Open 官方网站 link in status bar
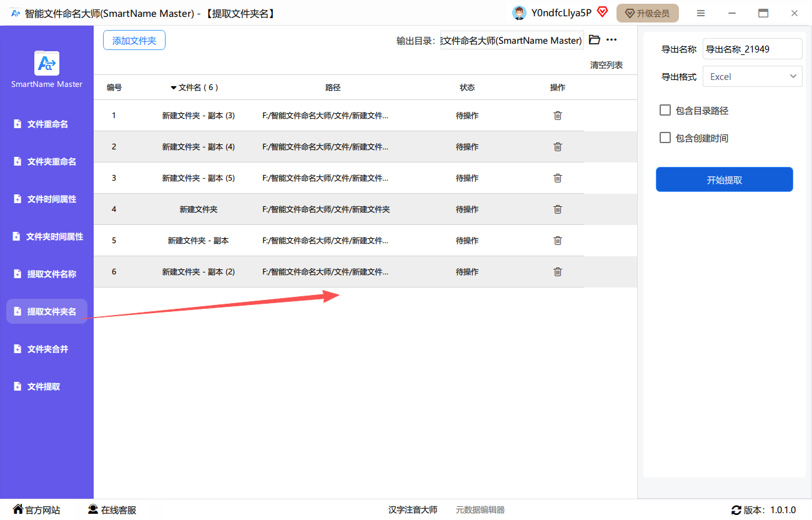Viewport: 812px width, 520px height. point(37,510)
